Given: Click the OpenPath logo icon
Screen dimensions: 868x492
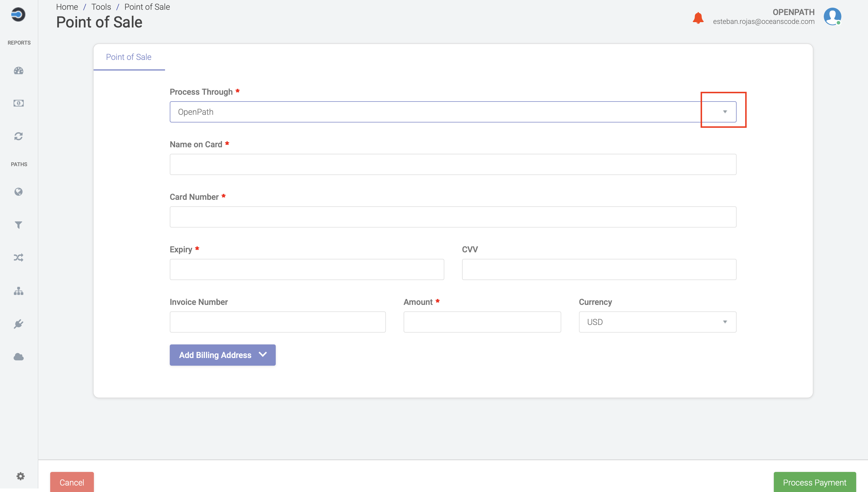Looking at the screenshot, I should click(x=18, y=14).
